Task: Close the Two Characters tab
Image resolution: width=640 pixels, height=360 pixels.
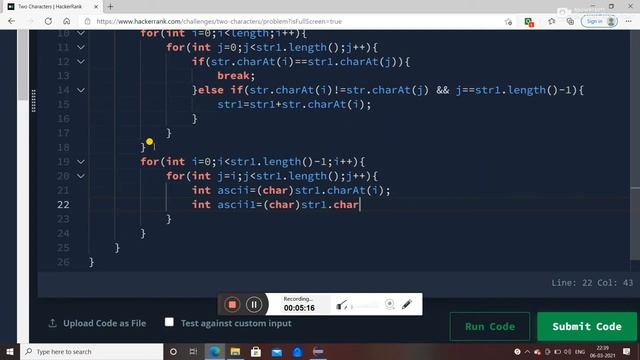Action: click(x=96, y=7)
